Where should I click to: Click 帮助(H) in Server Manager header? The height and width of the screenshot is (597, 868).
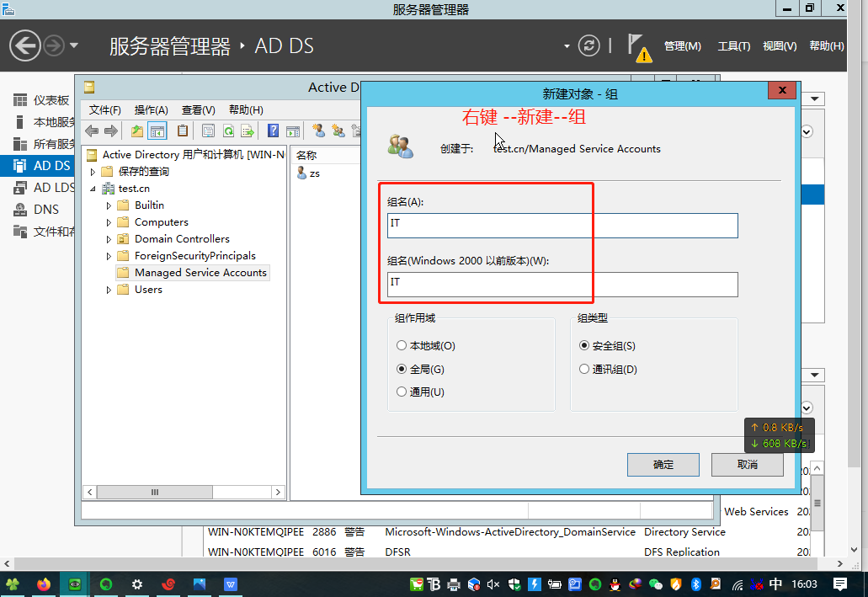point(827,46)
